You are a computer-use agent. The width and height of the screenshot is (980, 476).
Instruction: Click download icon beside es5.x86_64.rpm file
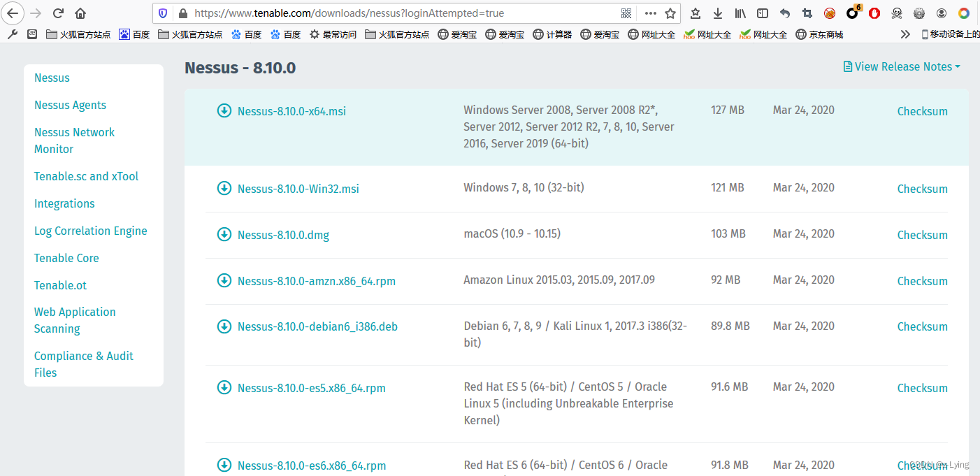[224, 387]
